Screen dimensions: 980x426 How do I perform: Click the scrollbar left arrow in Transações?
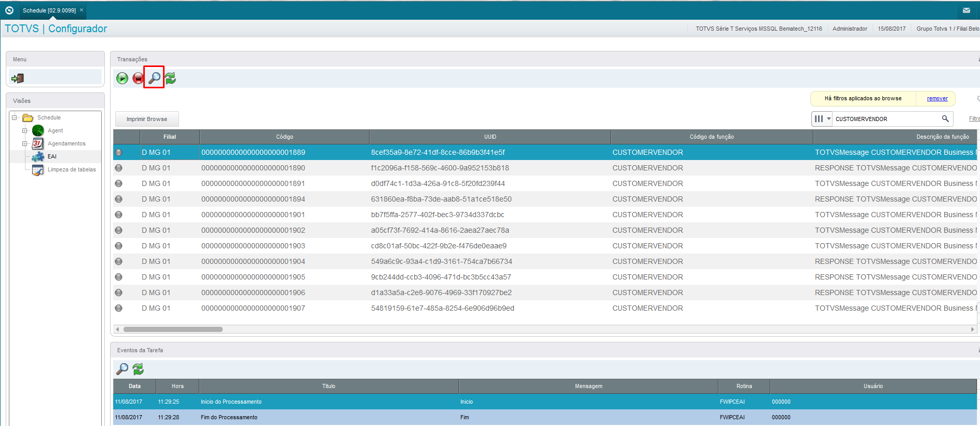[x=118, y=329]
